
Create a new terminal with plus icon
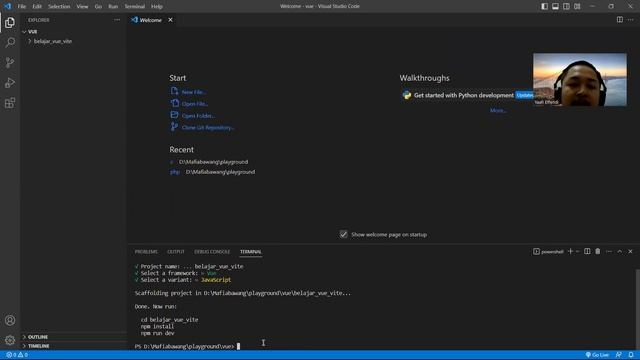pos(570,251)
